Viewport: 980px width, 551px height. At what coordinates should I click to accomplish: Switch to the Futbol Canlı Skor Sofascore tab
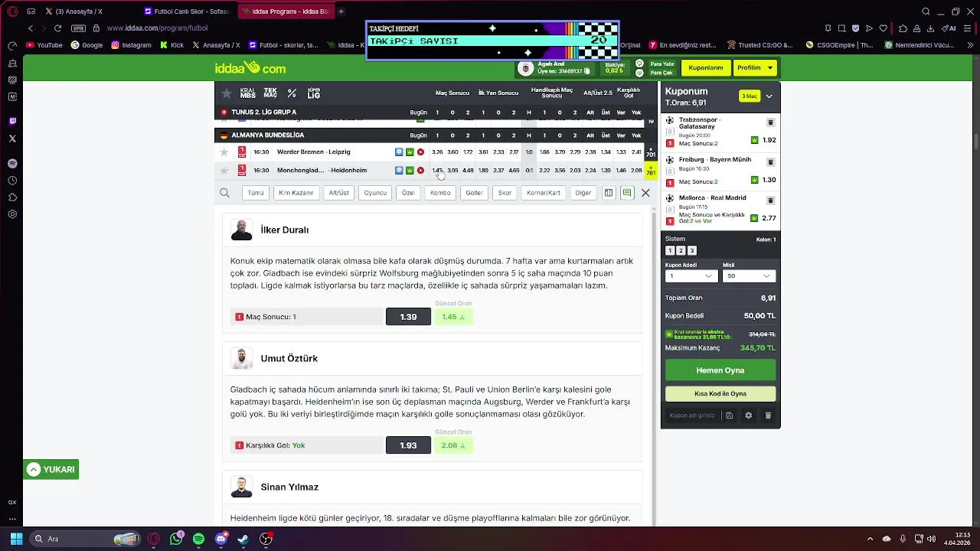tap(186, 11)
